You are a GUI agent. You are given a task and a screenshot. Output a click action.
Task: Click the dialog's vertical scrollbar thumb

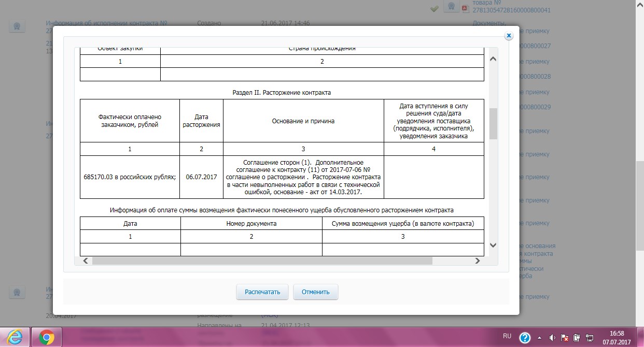pyautogui.click(x=493, y=124)
